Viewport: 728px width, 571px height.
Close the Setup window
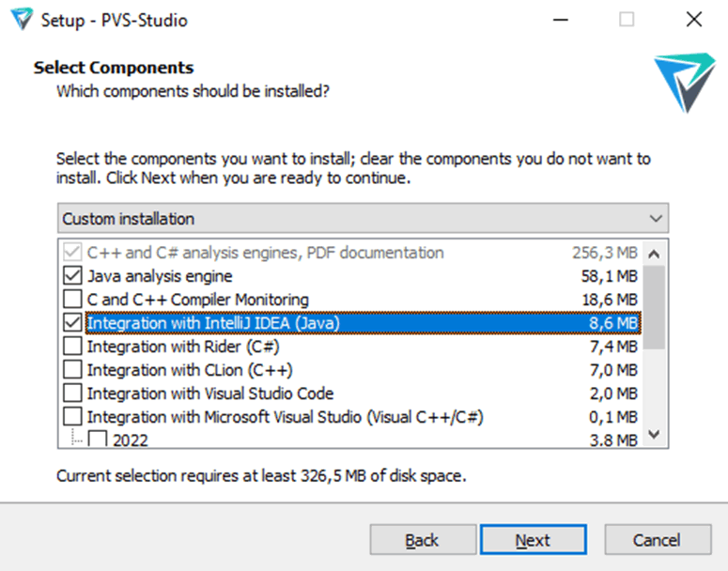693,20
